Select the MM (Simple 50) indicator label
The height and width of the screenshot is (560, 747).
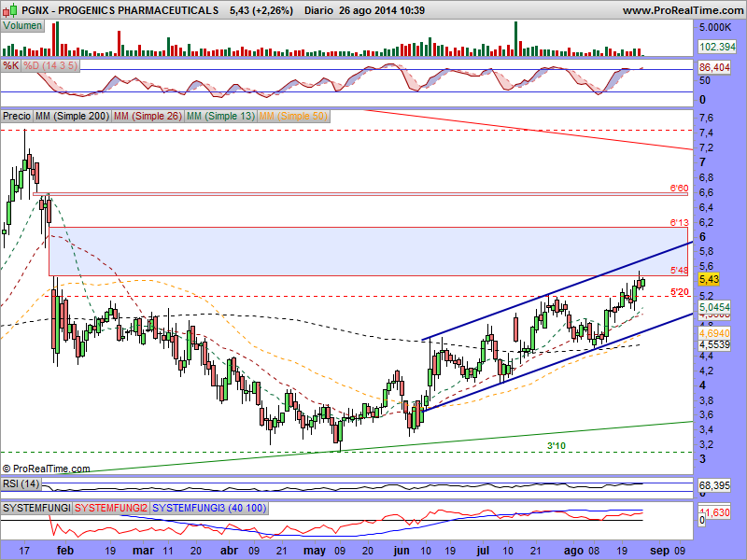(293, 116)
